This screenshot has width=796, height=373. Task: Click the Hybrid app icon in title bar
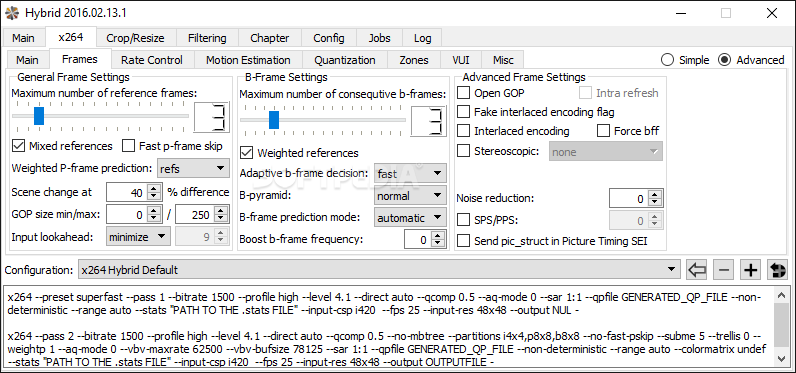pyautogui.click(x=11, y=13)
